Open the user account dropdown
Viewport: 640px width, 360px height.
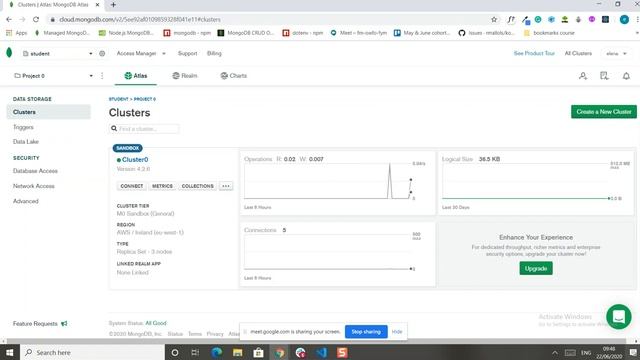616,53
